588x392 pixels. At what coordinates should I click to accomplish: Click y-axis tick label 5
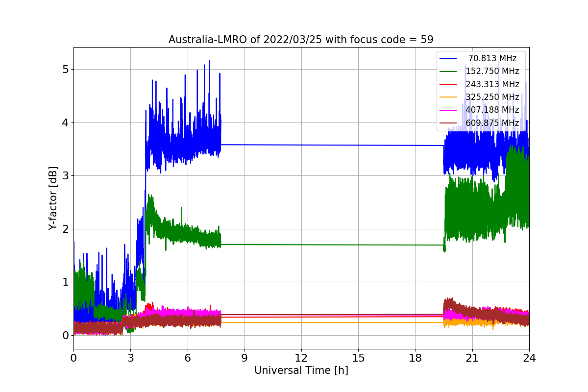click(x=65, y=69)
